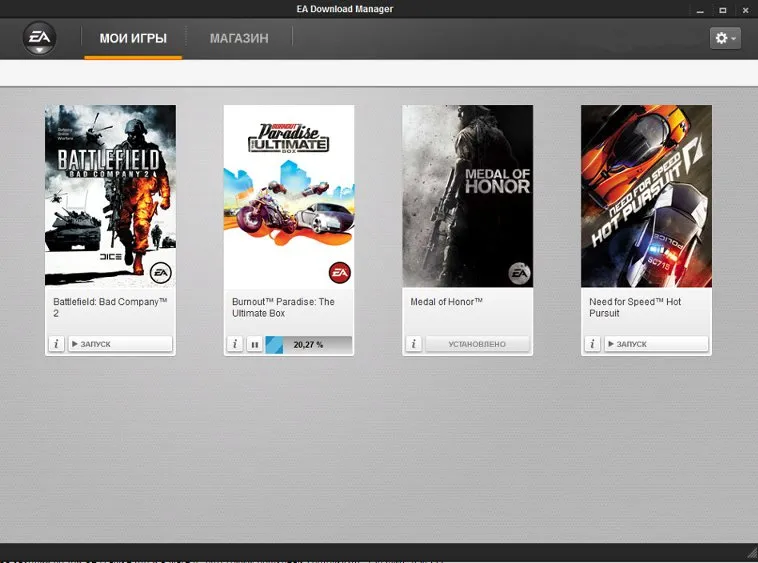
Task: Open info for Need for Speed Hot Pursuit
Action: [x=592, y=344]
